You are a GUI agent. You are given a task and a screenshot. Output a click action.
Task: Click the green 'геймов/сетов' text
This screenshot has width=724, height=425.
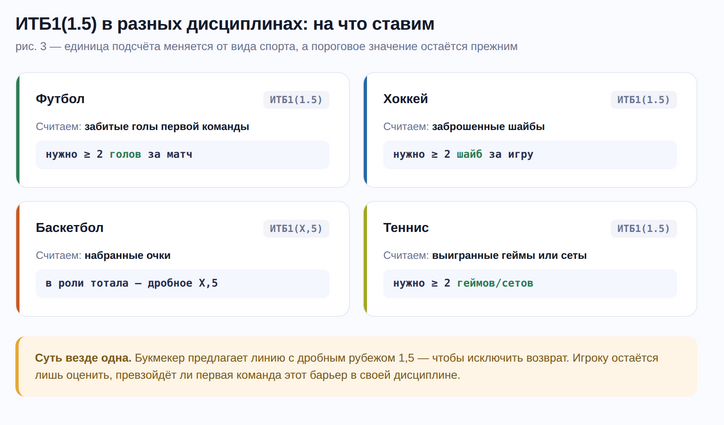pos(494,284)
